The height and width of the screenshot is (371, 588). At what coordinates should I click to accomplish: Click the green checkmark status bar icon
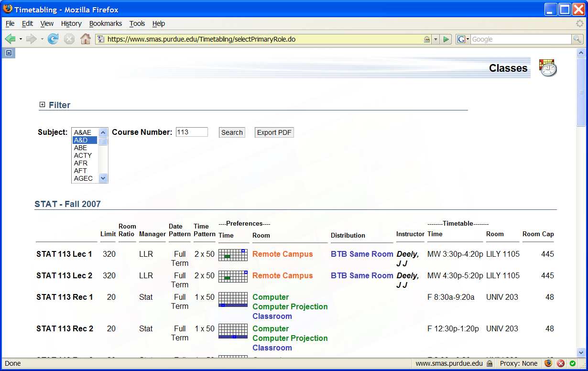pyautogui.click(x=572, y=363)
